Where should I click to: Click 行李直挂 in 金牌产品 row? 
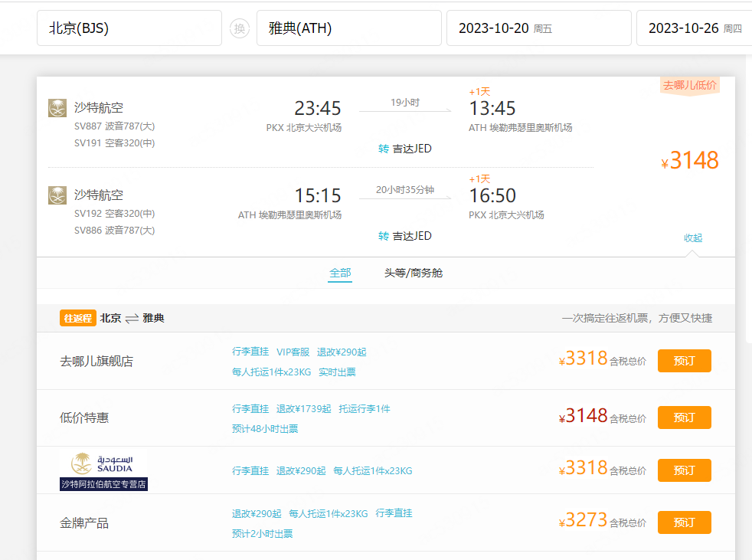(x=394, y=513)
